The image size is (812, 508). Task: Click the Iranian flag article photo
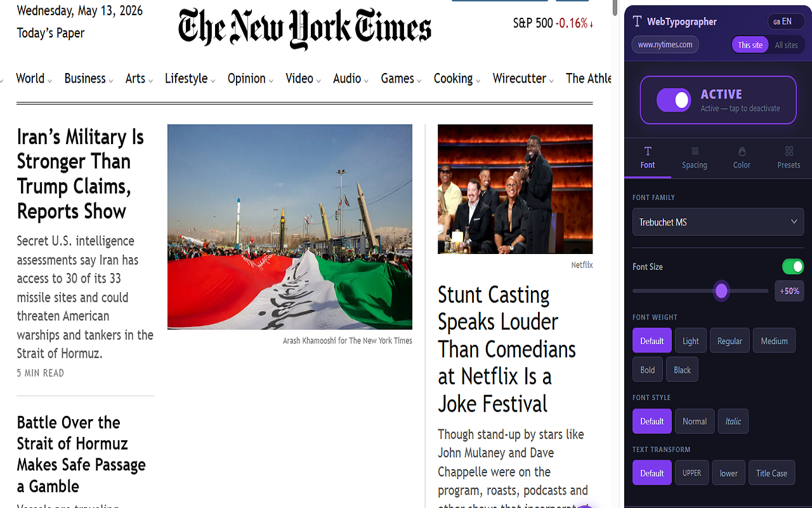point(290,227)
